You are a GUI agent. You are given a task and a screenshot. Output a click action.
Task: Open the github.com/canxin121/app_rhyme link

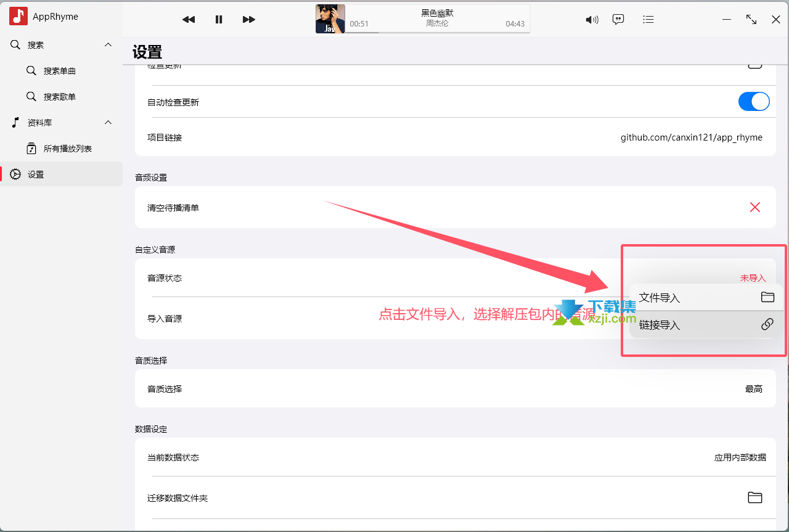coord(692,137)
